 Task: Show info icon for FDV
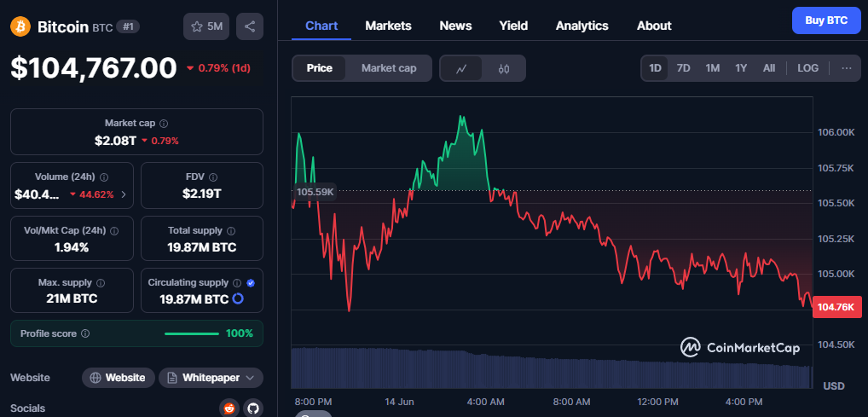click(x=213, y=177)
